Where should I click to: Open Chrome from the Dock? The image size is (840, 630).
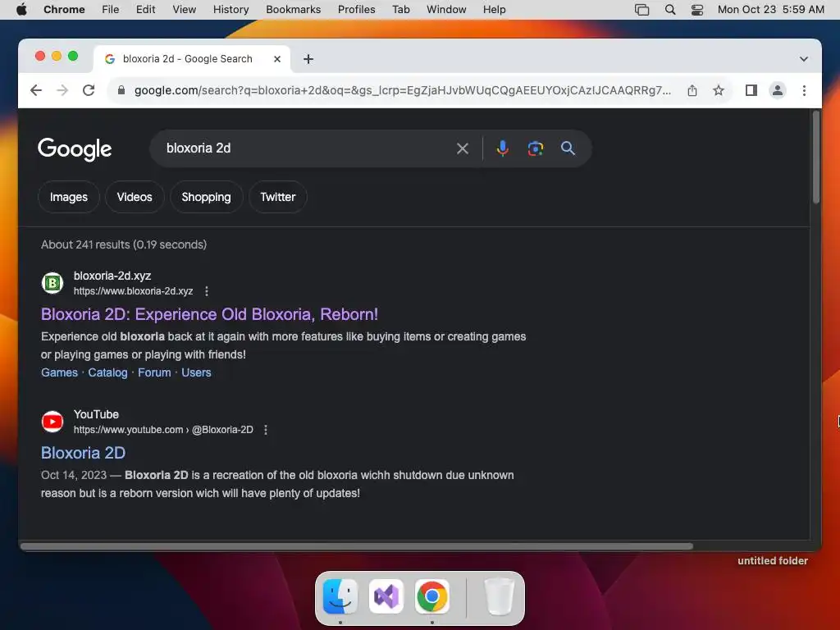point(432,596)
